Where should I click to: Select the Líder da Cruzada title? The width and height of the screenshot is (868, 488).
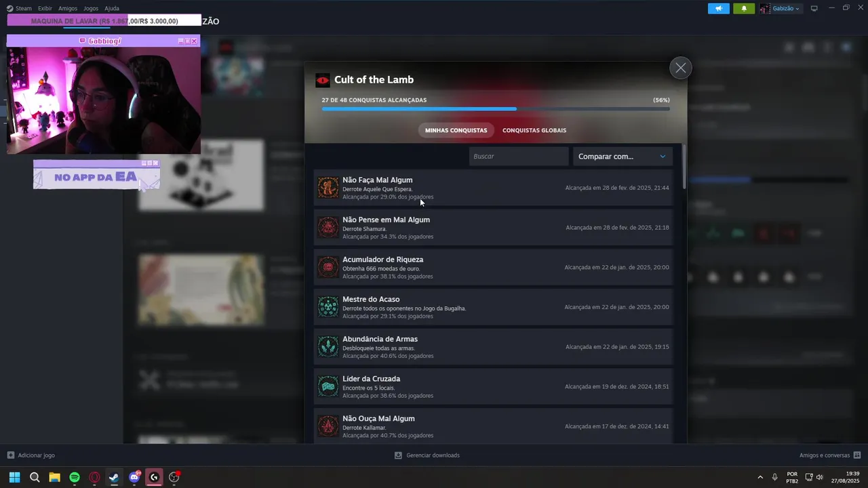click(x=372, y=379)
